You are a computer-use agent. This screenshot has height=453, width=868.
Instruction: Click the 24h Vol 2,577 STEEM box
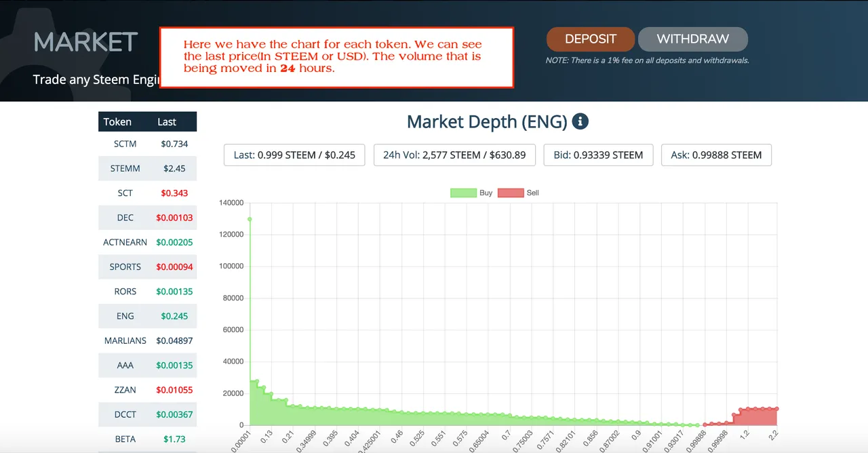[454, 155]
